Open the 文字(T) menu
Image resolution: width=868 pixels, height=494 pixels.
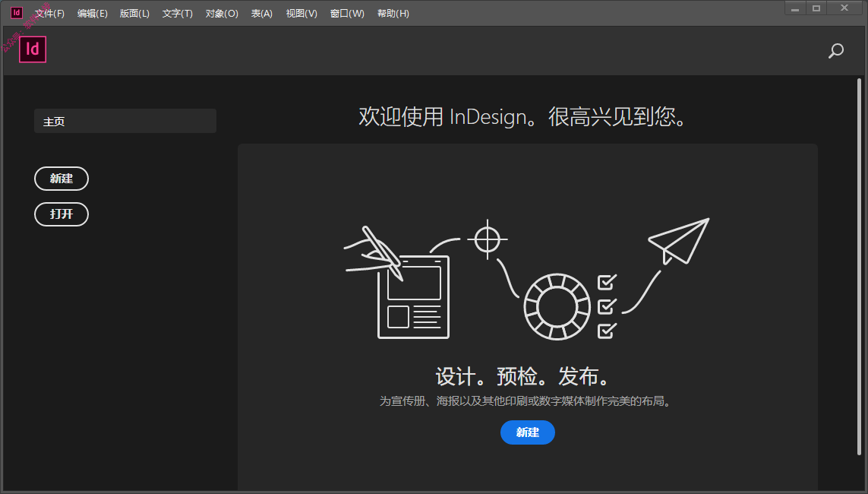tap(177, 13)
